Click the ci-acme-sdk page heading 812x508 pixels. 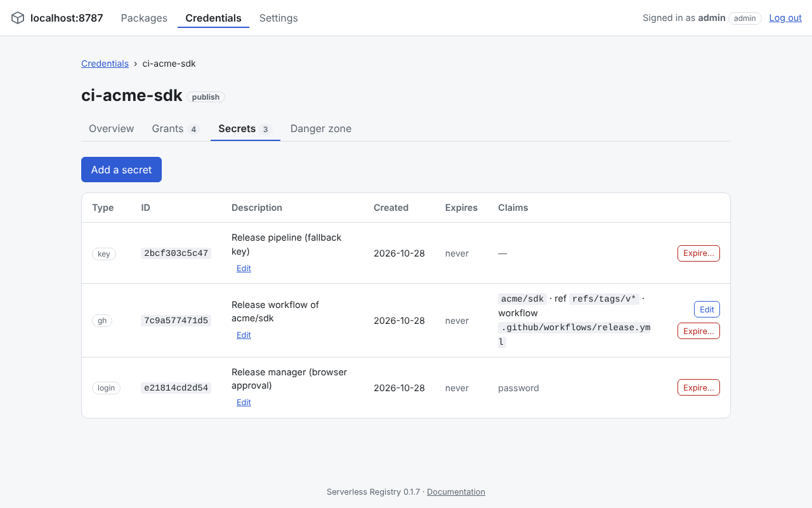tap(132, 96)
